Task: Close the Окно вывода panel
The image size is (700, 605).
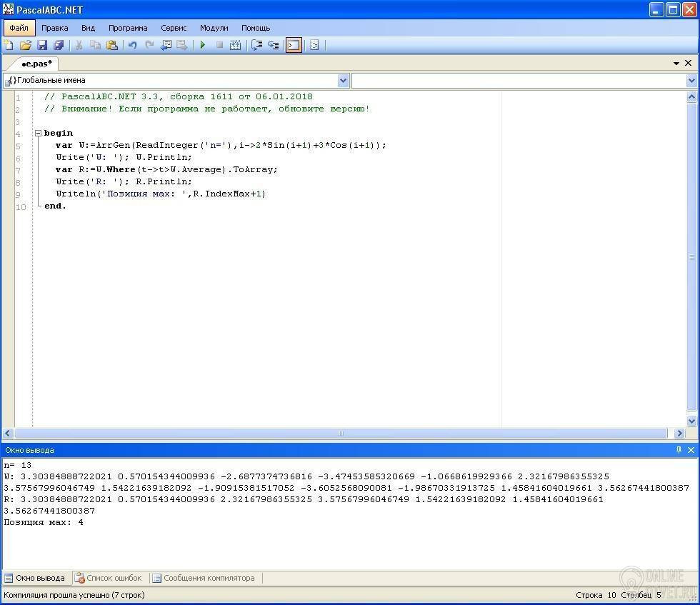Action: (691, 450)
